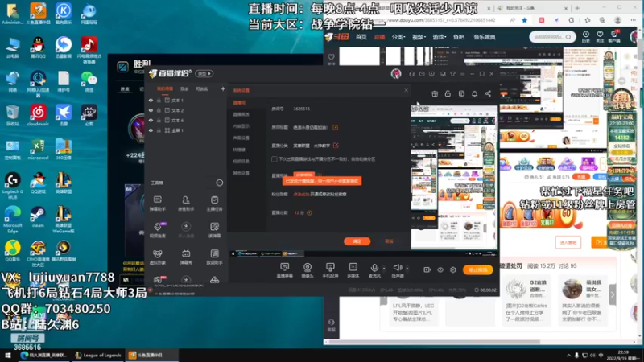Open the 弹幕助手 tool

click(157, 204)
